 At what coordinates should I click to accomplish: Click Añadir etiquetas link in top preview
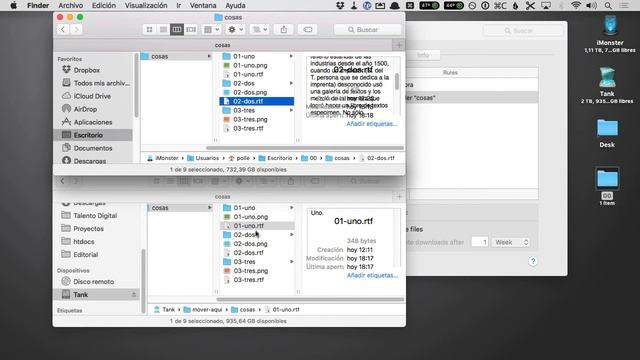[372, 124]
